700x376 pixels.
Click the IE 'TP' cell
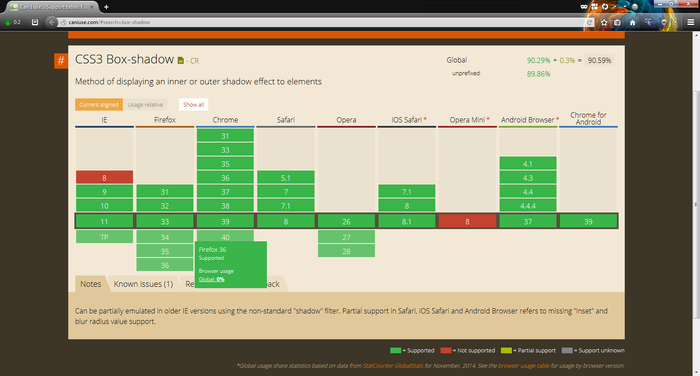[104, 237]
